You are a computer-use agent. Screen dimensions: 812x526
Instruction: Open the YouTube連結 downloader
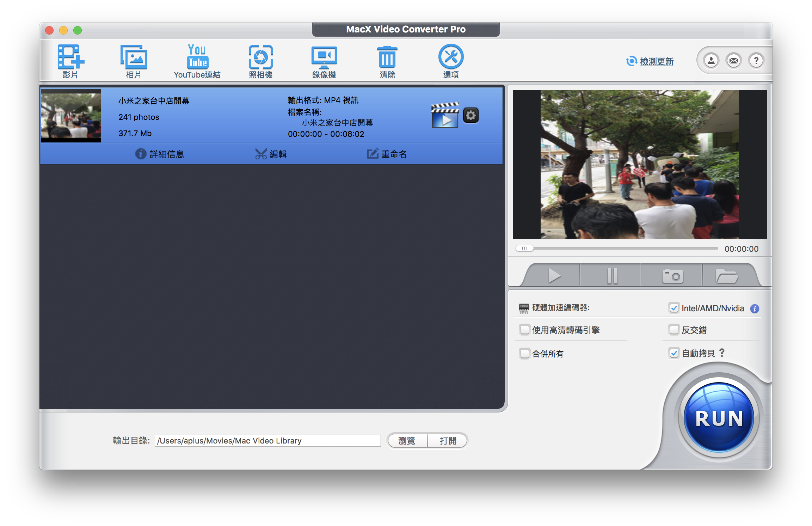pyautogui.click(x=197, y=61)
